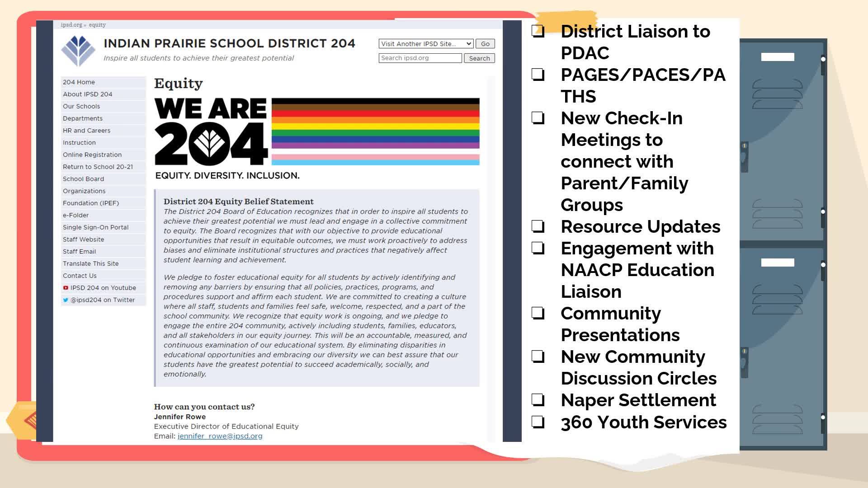The height and width of the screenshot is (488, 868).
Task: Select Organizations in the sidebar
Action: point(103,191)
